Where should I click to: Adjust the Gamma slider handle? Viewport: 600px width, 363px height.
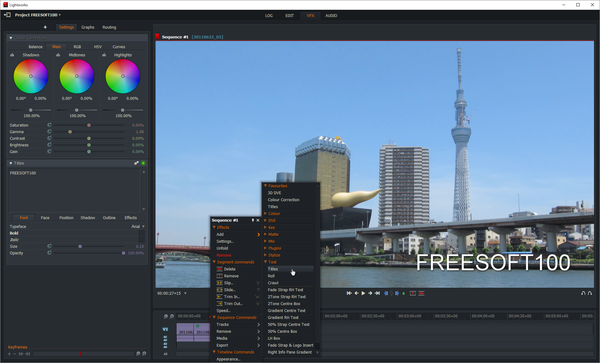[70, 132]
